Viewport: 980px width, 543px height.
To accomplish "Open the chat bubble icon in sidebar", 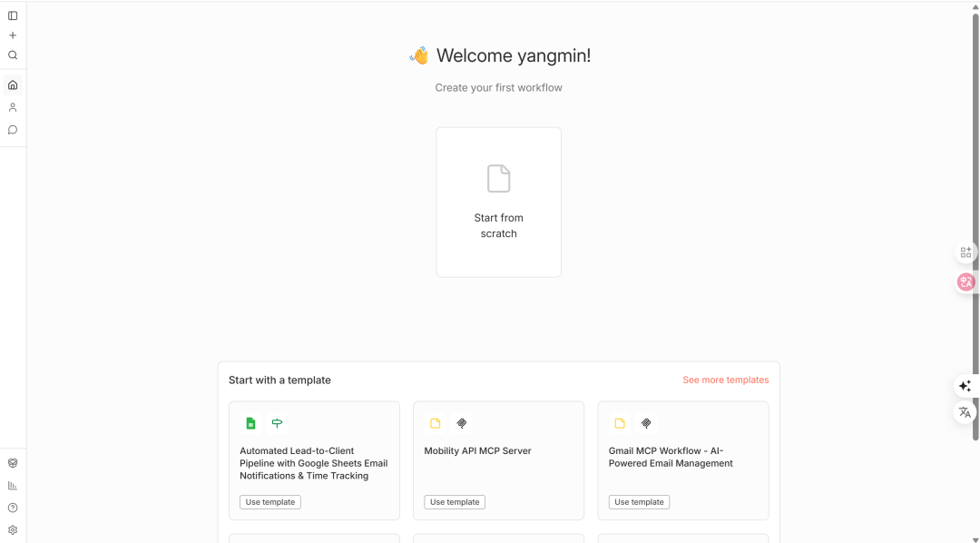I will (13, 130).
